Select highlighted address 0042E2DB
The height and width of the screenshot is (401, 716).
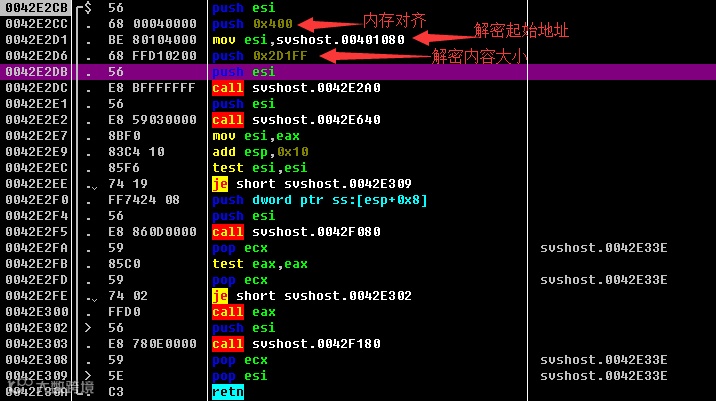click(36, 72)
